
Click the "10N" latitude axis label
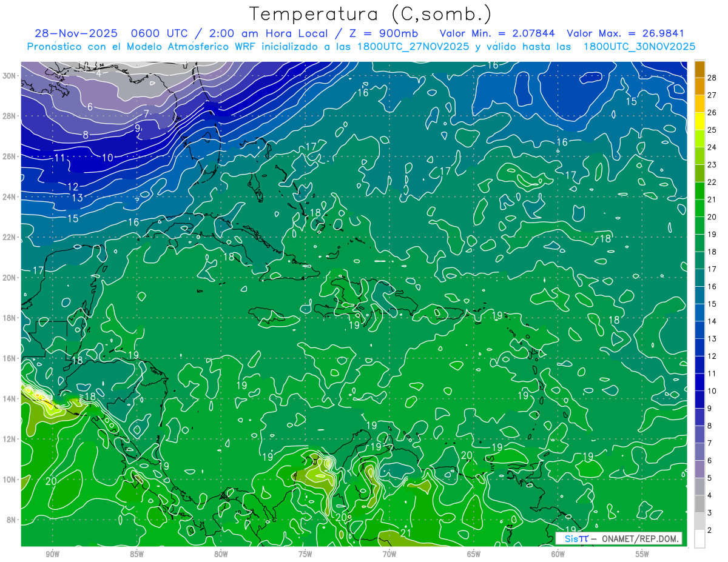[10, 480]
